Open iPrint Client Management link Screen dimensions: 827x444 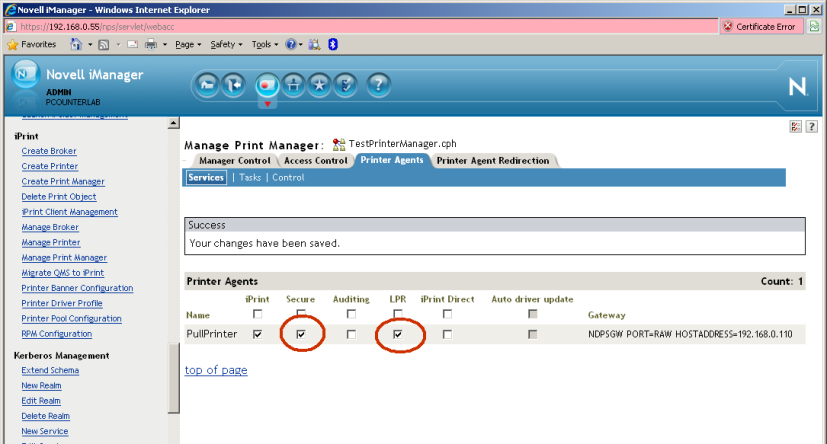pos(70,212)
